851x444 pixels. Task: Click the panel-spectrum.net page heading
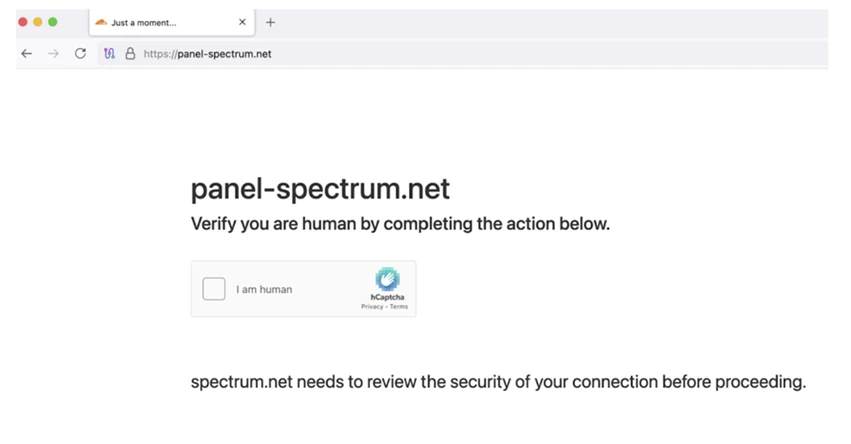(x=320, y=188)
